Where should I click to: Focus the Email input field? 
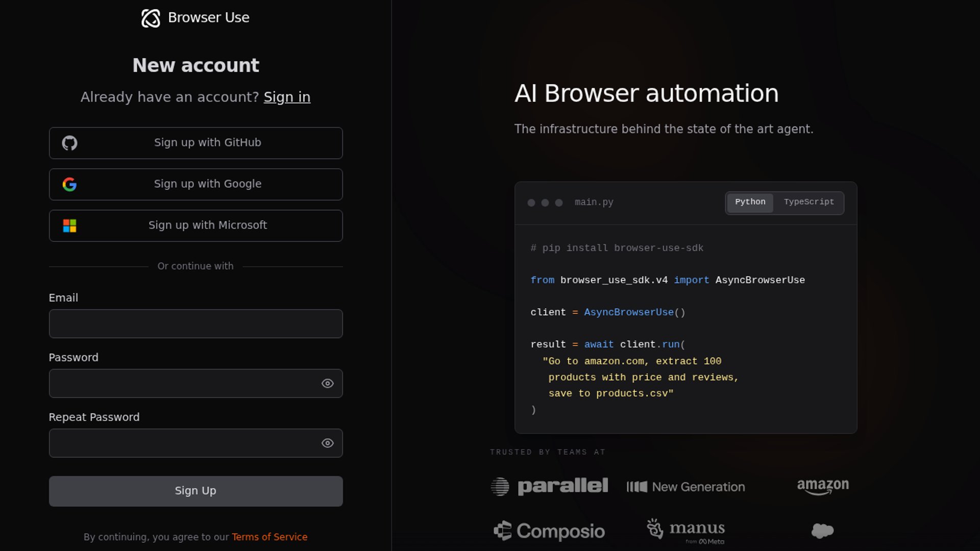pos(195,323)
